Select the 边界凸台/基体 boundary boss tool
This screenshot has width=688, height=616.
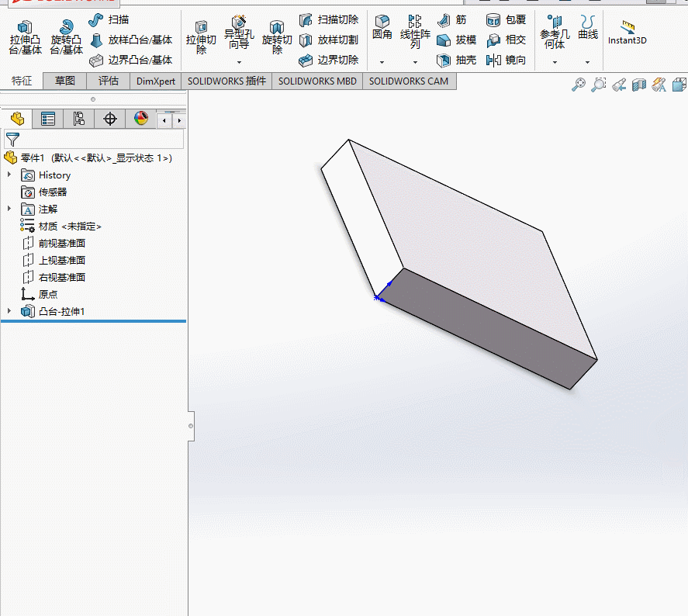131,60
